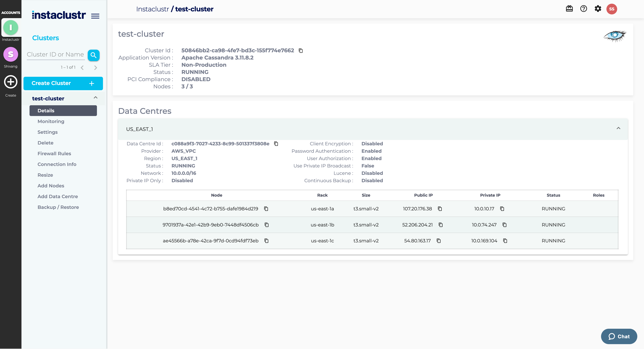Screen dimensions: 644x349
Task: Open the SS user avatar menu
Action: pyautogui.click(x=612, y=9)
